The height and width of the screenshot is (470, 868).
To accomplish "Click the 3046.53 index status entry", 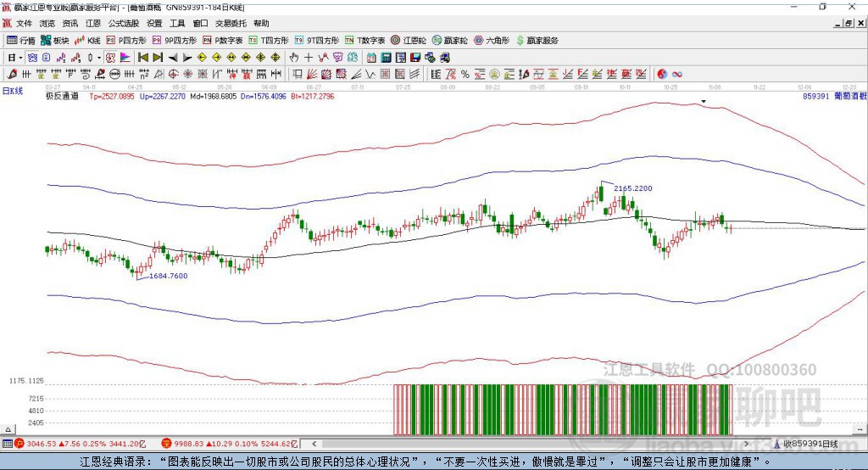I will pos(81,444).
